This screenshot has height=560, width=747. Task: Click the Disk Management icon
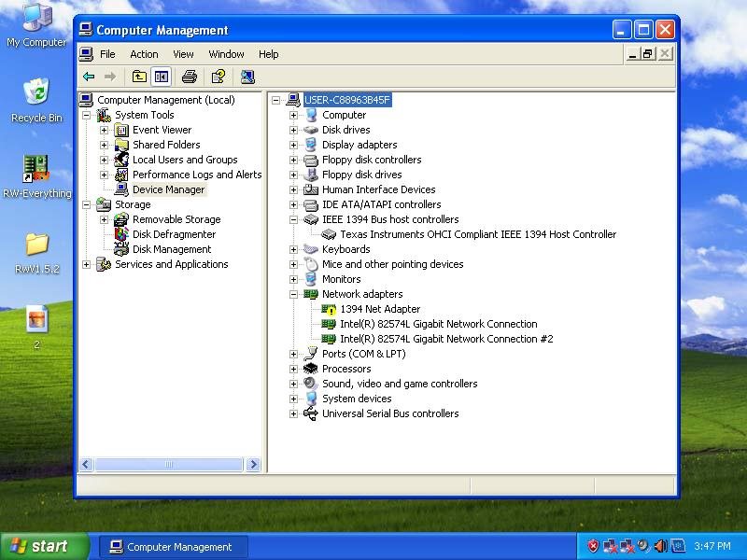tap(121, 249)
